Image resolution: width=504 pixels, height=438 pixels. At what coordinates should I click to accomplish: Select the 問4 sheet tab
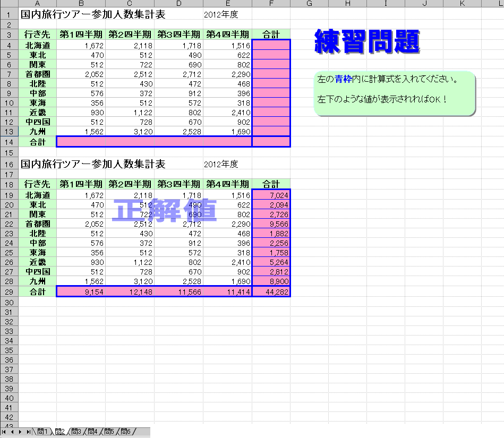[93, 432]
